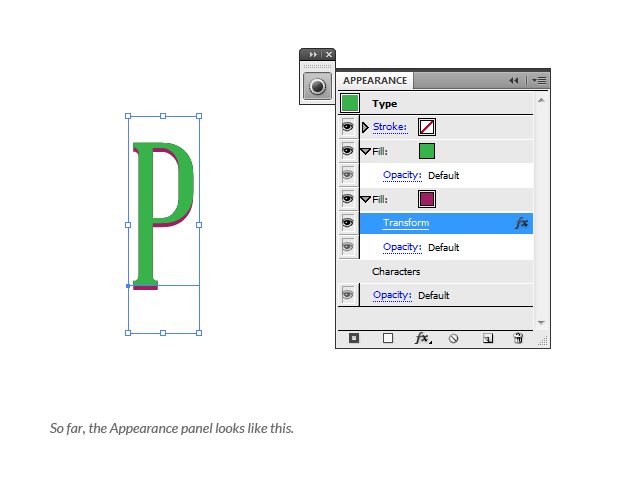Collapse the purple Fill disclosure triangle
Screen dimensions: 630x479
point(365,199)
